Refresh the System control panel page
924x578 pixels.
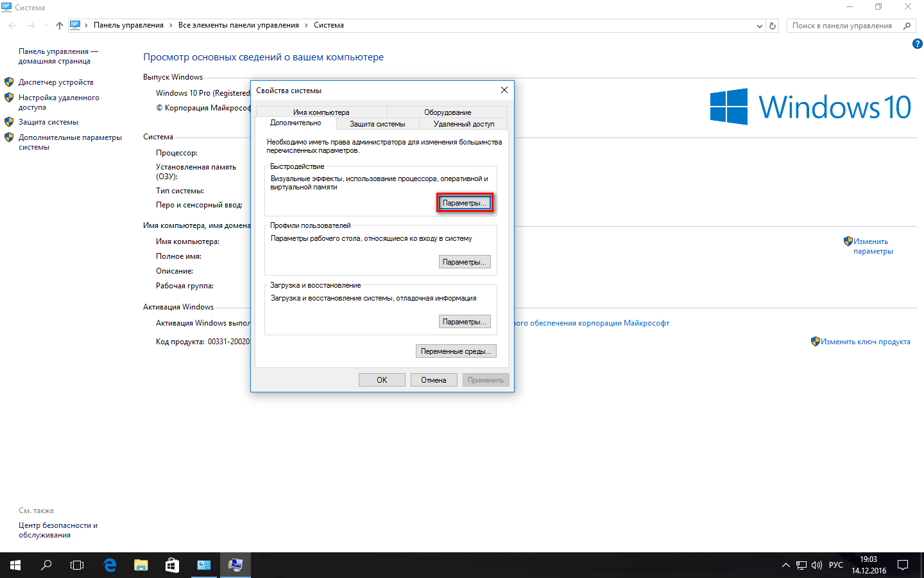point(773,26)
